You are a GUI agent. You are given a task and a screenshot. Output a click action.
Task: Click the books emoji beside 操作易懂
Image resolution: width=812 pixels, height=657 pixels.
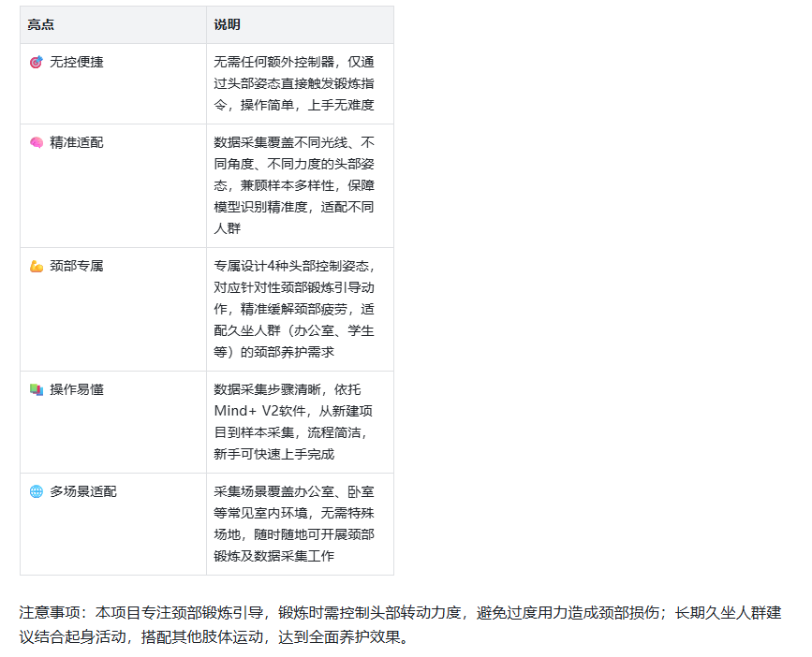tap(37, 389)
